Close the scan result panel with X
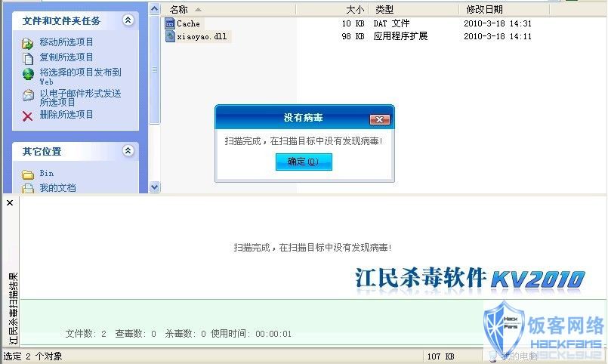Image resolution: width=608 pixels, height=364 pixels. [10, 202]
